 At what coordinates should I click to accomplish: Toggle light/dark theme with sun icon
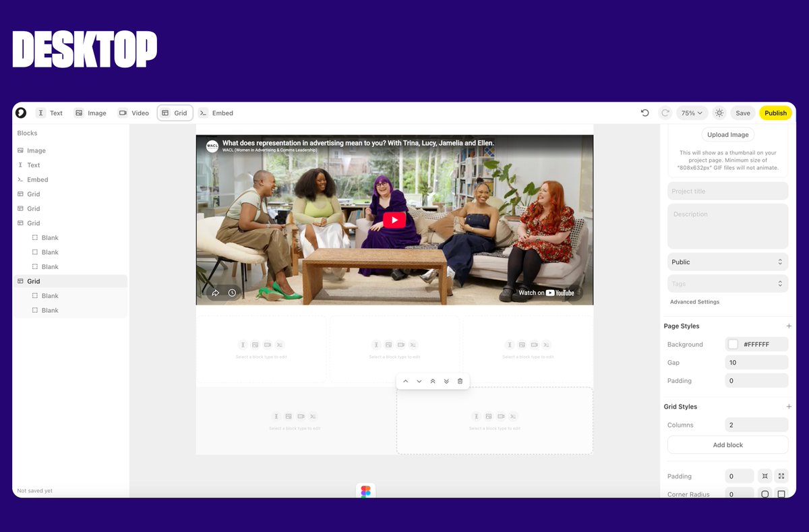[719, 113]
